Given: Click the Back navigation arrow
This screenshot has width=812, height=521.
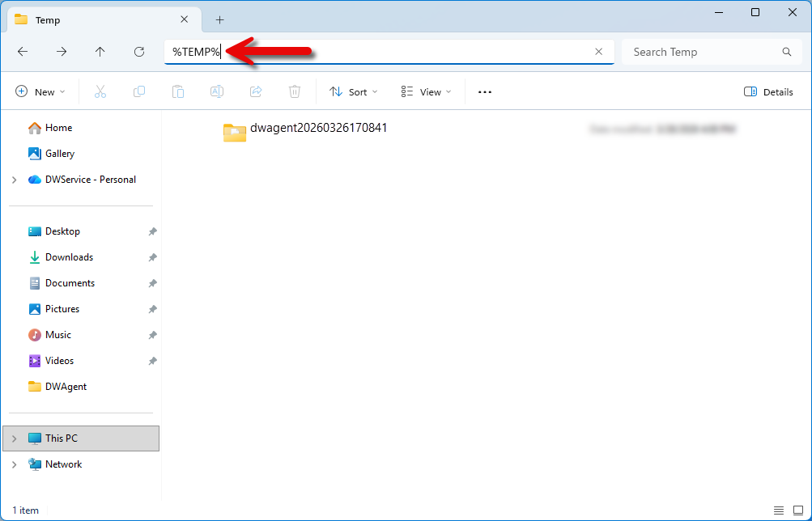Looking at the screenshot, I should click(x=23, y=52).
